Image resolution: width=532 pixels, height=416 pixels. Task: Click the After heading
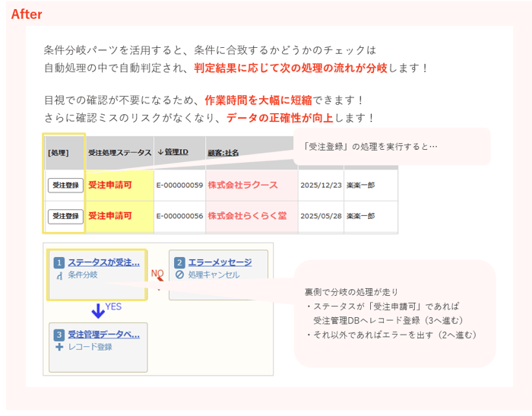[27, 14]
